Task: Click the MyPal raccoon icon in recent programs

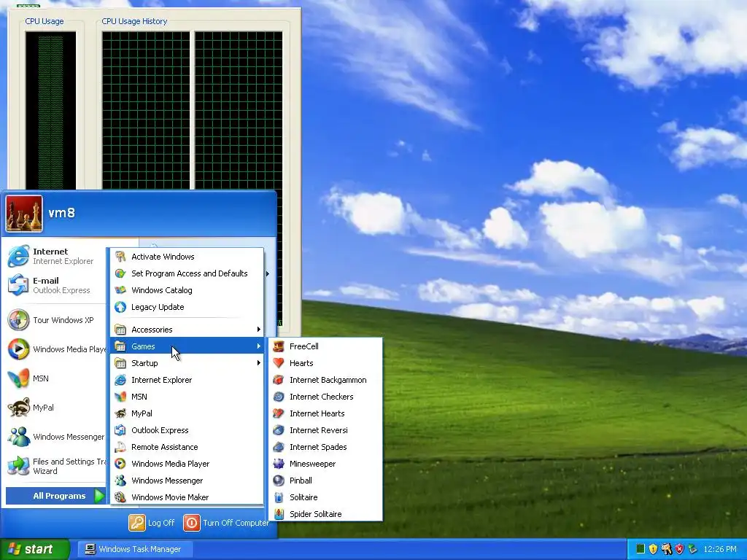Action: pyautogui.click(x=18, y=408)
